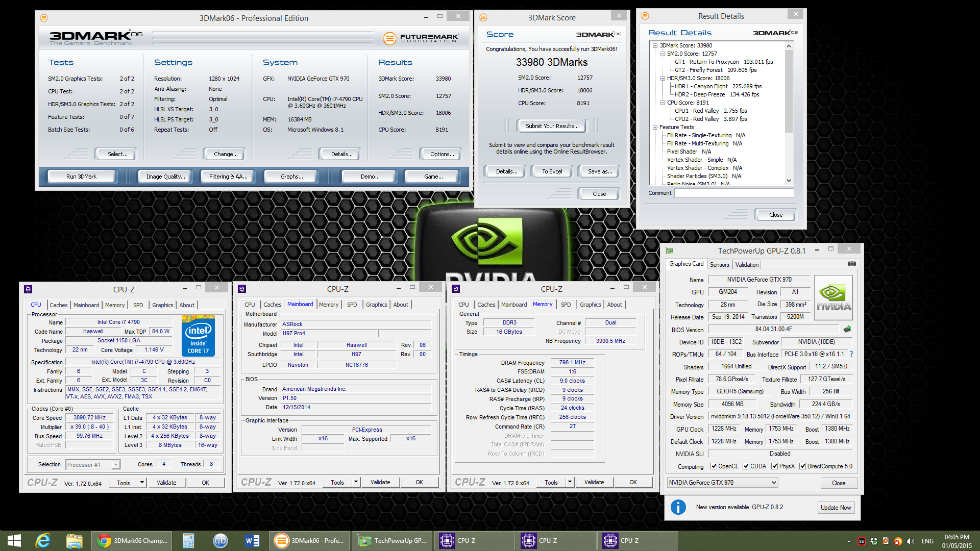Click the Word icon in taskbar
The width and height of the screenshot is (980, 551).
coord(252,541)
